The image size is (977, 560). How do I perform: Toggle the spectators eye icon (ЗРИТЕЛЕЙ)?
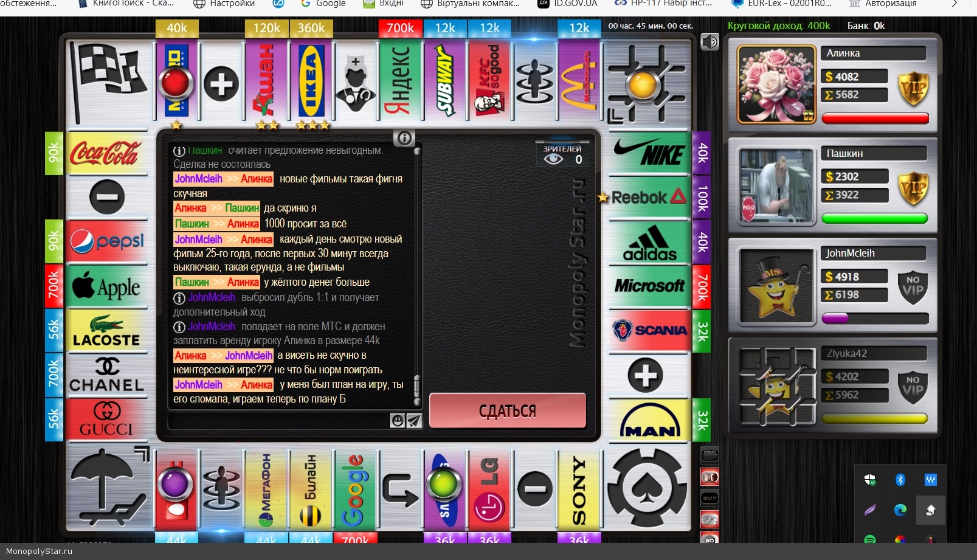click(x=553, y=159)
